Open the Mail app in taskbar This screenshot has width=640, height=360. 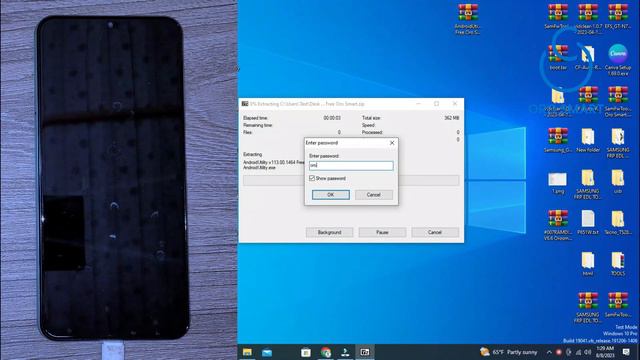pos(267,352)
